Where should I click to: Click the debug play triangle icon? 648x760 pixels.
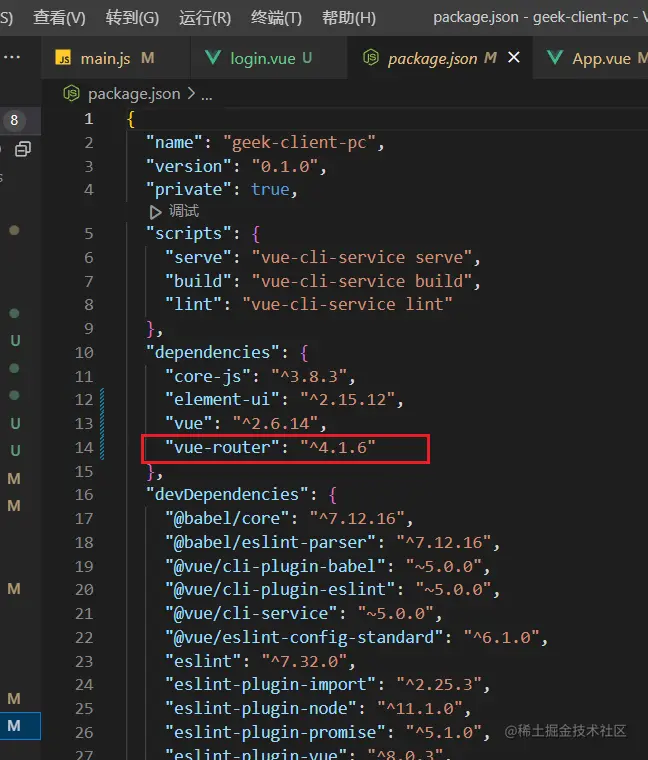click(x=155, y=212)
